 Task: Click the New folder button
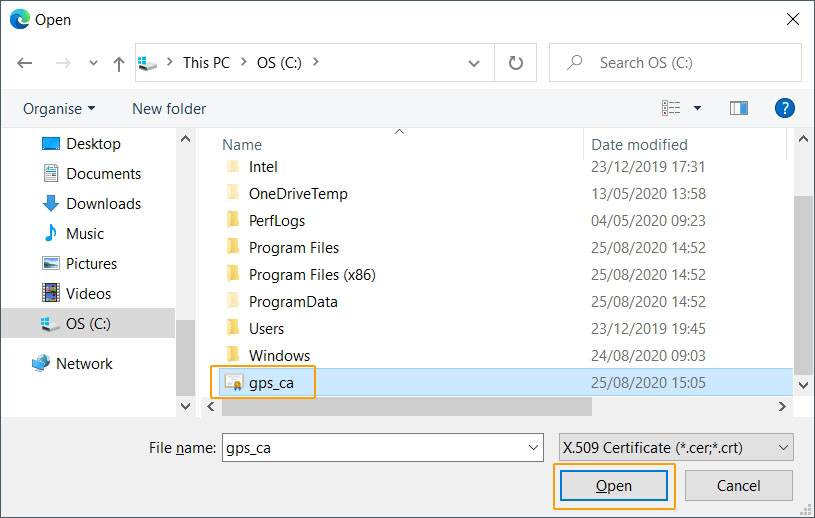pos(169,108)
